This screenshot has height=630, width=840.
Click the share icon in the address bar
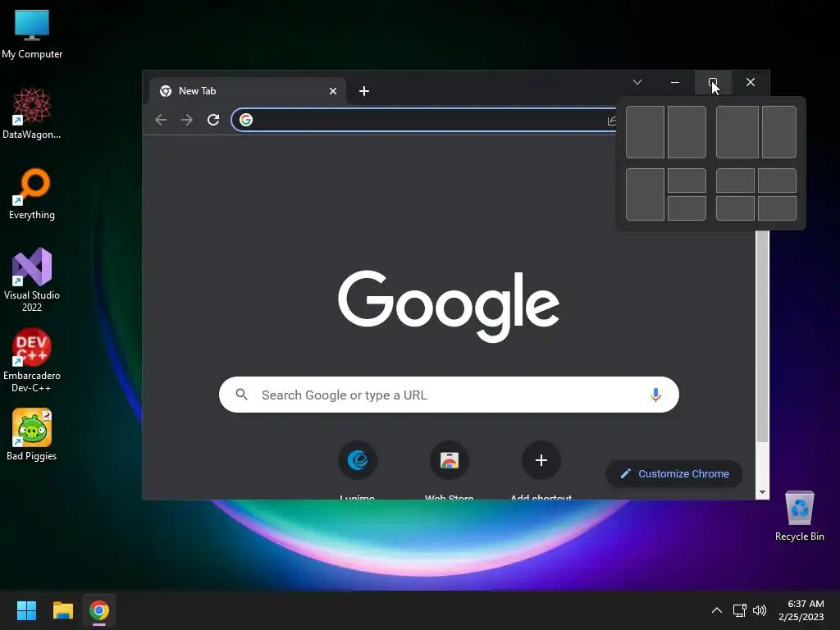click(x=610, y=121)
